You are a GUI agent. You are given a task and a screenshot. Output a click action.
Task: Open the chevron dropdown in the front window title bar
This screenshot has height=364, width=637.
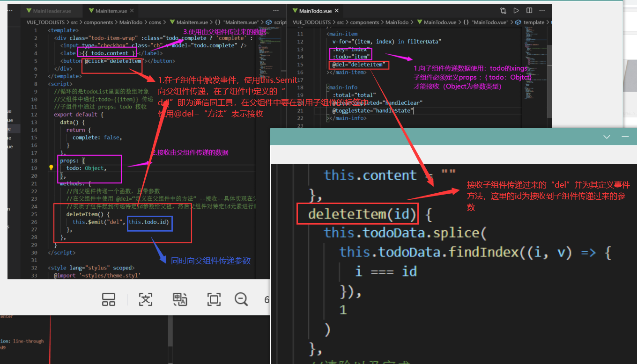coord(607,137)
